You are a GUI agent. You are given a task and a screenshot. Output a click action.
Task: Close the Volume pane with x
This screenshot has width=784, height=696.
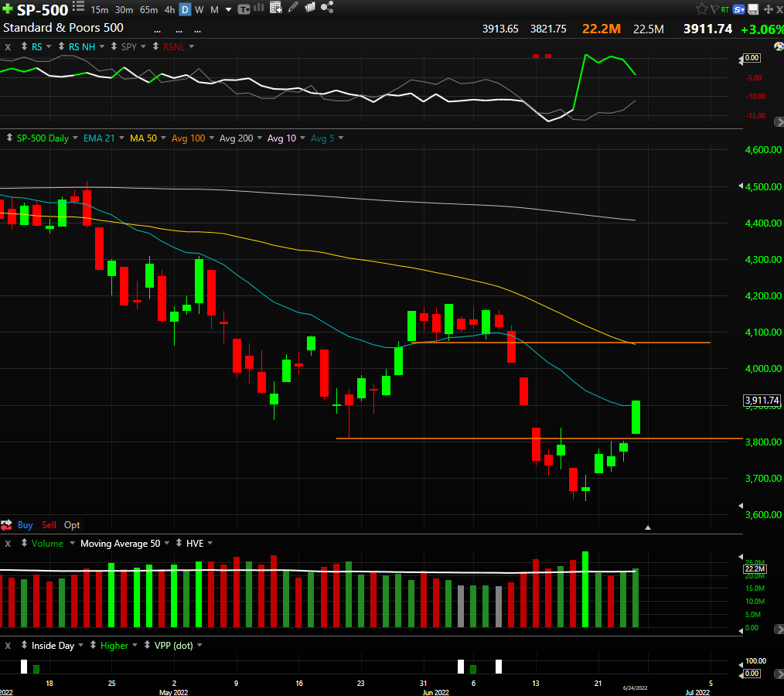click(8, 544)
